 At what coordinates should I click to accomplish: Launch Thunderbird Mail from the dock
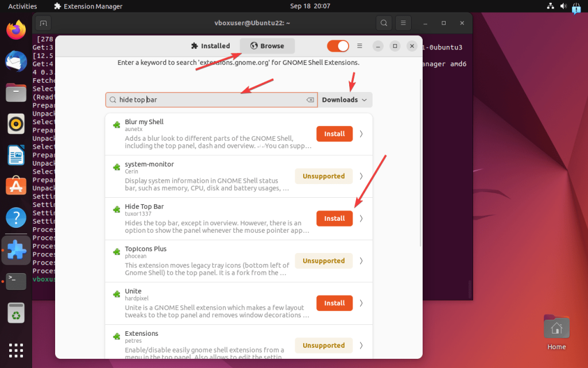(x=16, y=61)
